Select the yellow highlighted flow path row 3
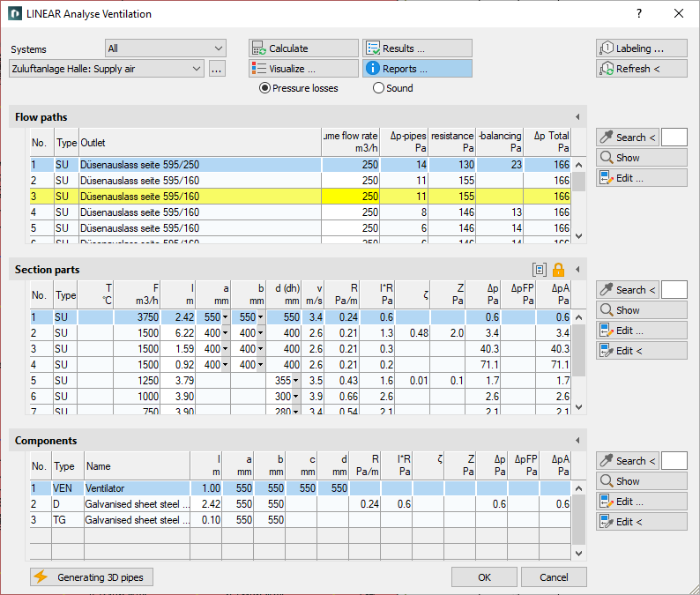This screenshot has height=595, width=700. pos(301,197)
